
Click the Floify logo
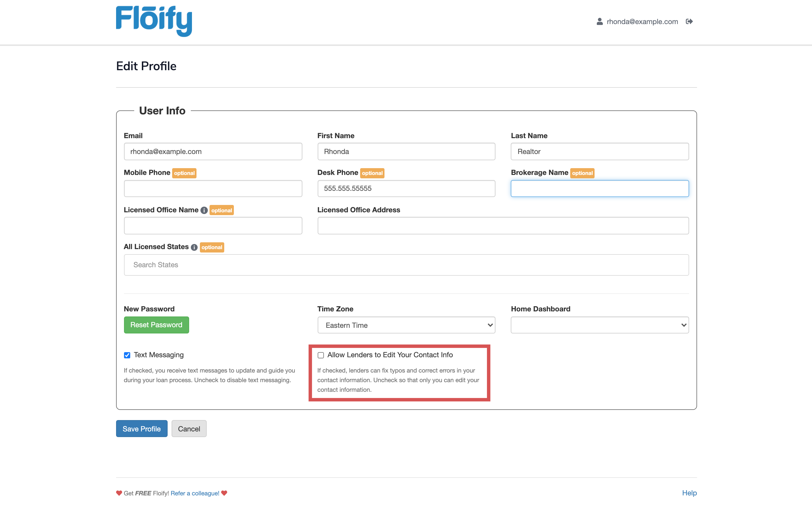[154, 21]
